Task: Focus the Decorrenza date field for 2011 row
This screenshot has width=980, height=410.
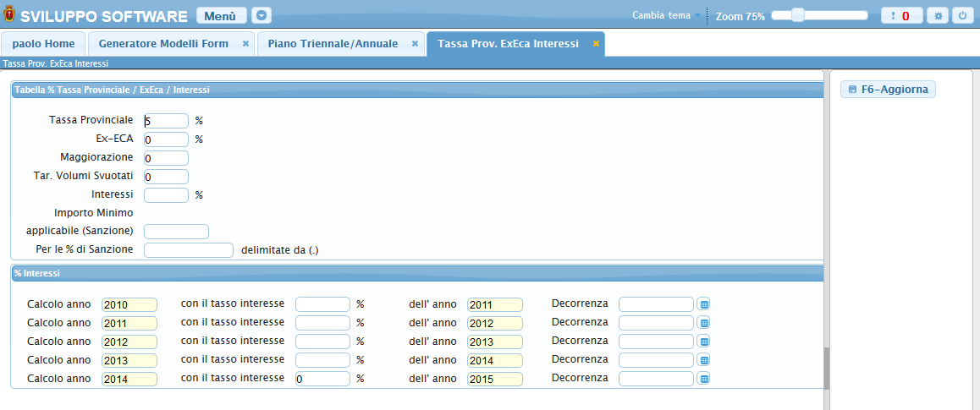Action: (656, 323)
